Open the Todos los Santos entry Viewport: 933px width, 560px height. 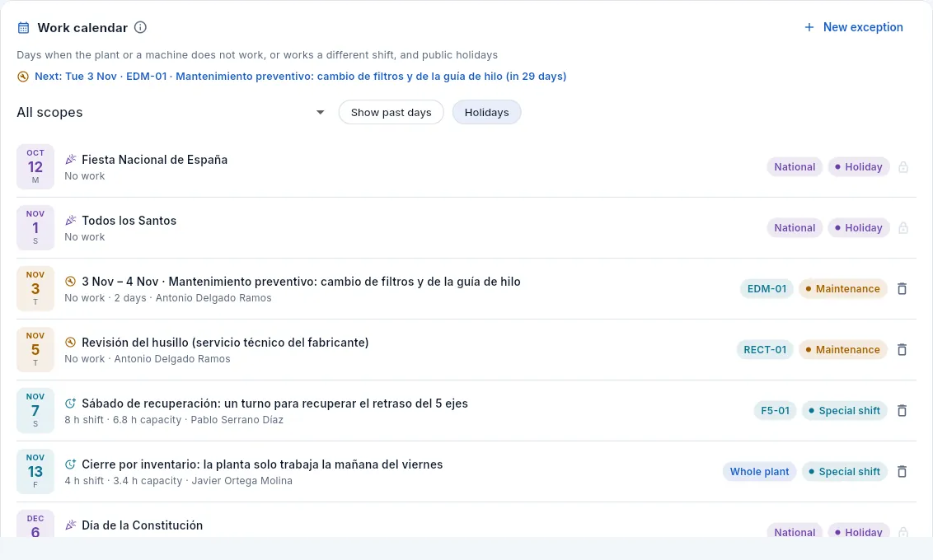(129, 221)
